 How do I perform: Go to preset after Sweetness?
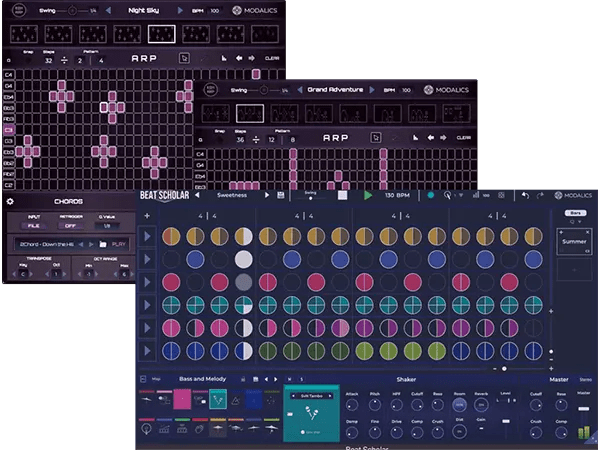pyautogui.click(x=267, y=195)
